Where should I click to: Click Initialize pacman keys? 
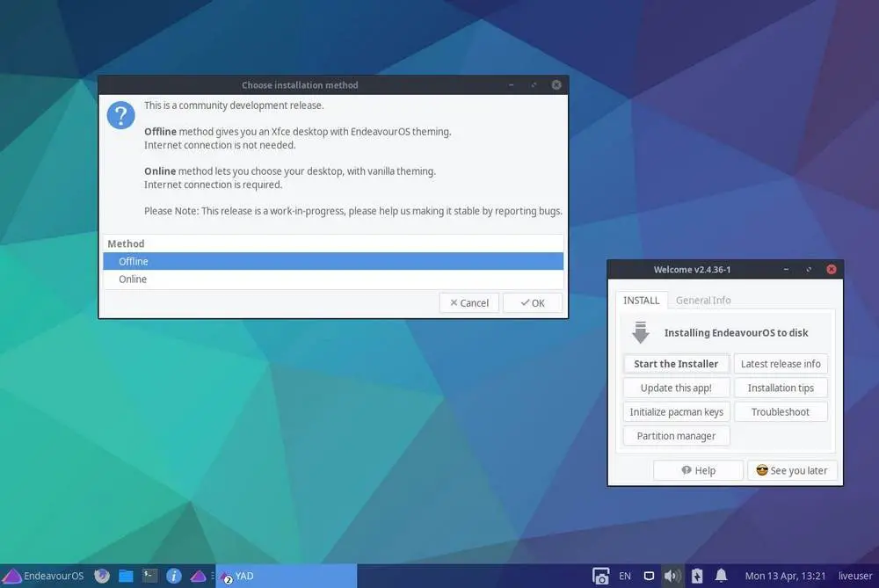pos(676,412)
